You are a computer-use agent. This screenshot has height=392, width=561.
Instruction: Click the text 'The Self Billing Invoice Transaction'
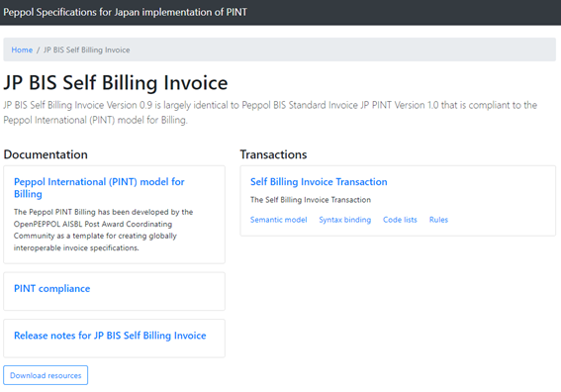[311, 200]
